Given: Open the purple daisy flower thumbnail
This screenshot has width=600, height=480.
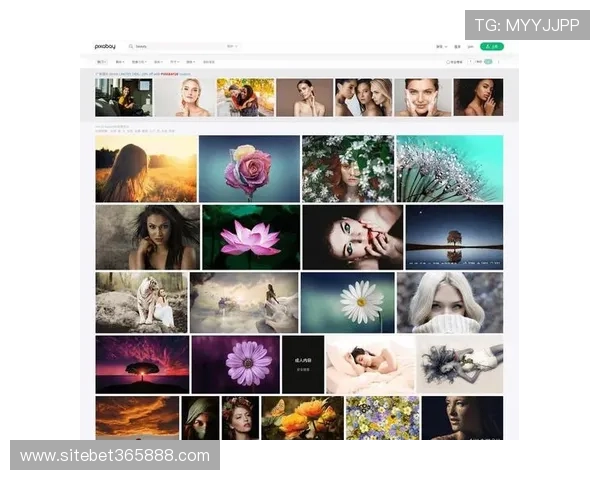Looking at the screenshot, I should (x=235, y=364).
